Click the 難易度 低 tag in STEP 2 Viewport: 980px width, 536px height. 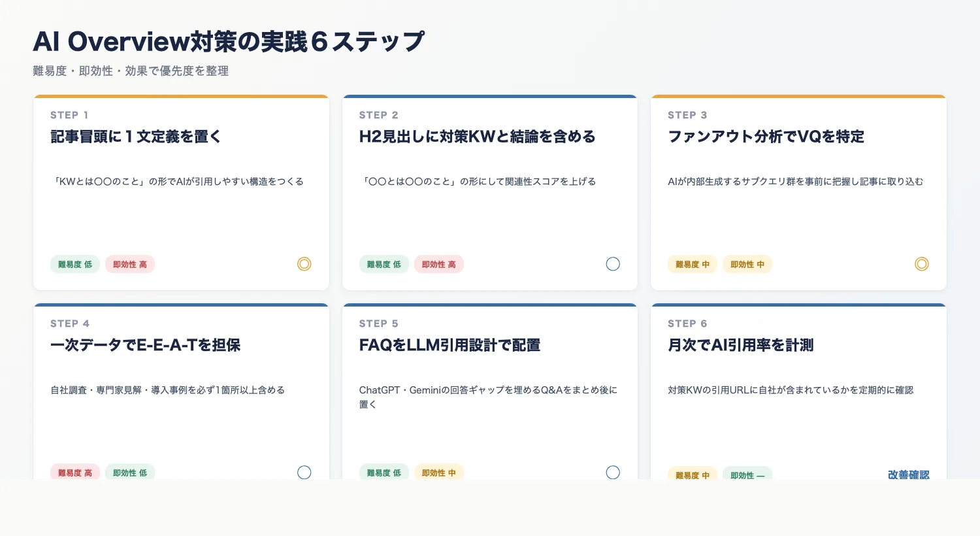click(384, 264)
